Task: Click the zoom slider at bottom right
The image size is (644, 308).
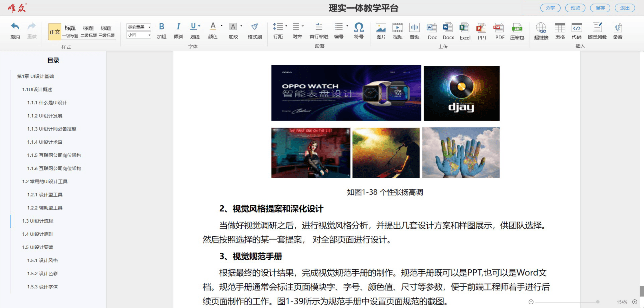Action: tap(598, 302)
